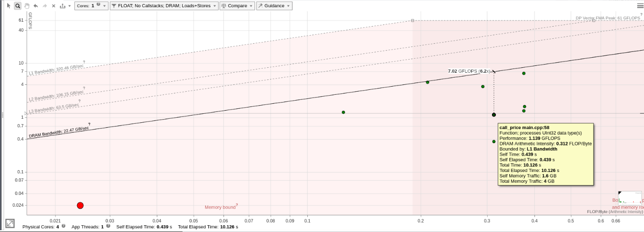Image resolution: width=644 pixels, height=232 pixels.
Task: Open the FLOAT; No Callstacks filter dropdown
Action: point(164,6)
